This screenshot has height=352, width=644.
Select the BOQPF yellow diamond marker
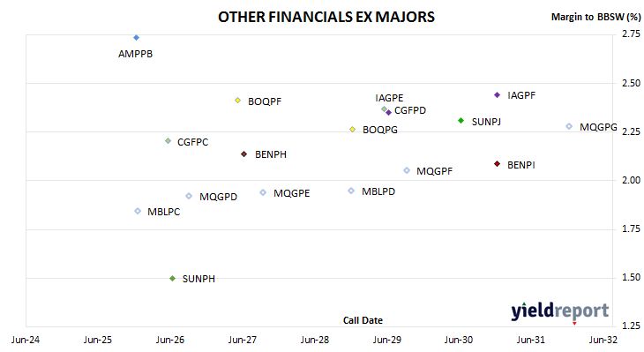click(x=238, y=101)
